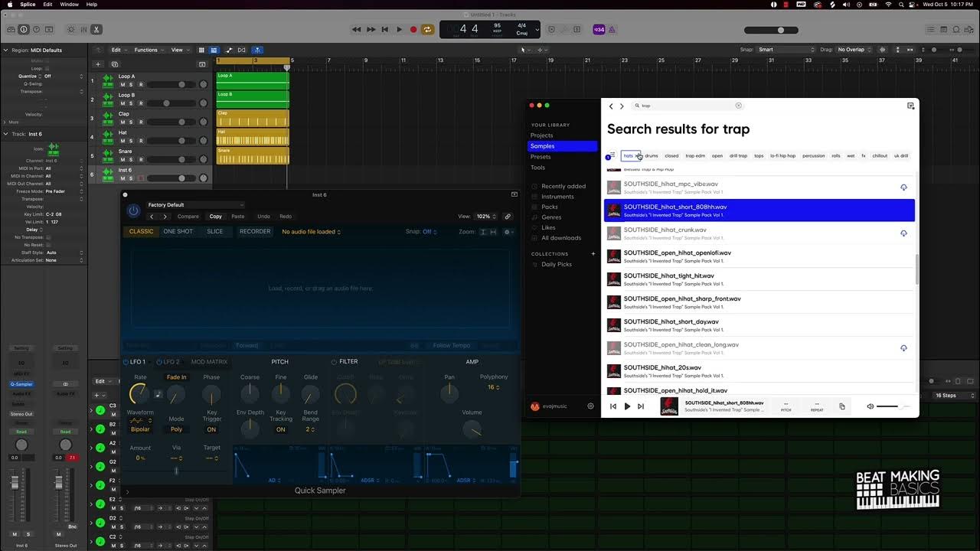
Task: Open the Snap Smart dropdown
Action: point(786,50)
